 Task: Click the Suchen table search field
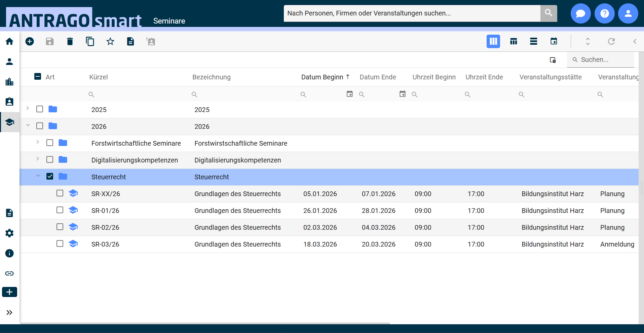(604, 60)
